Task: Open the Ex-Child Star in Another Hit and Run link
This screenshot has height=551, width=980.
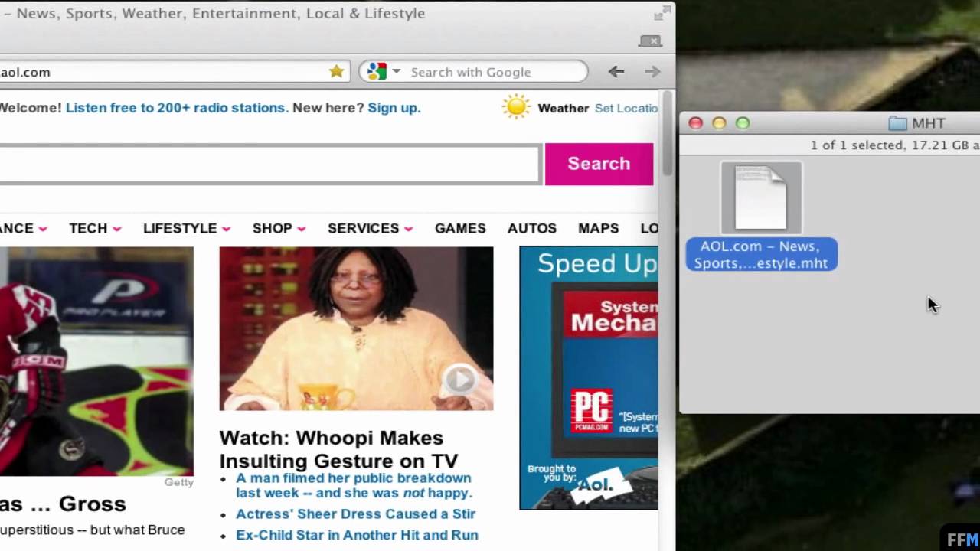Action: click(357, 535)
